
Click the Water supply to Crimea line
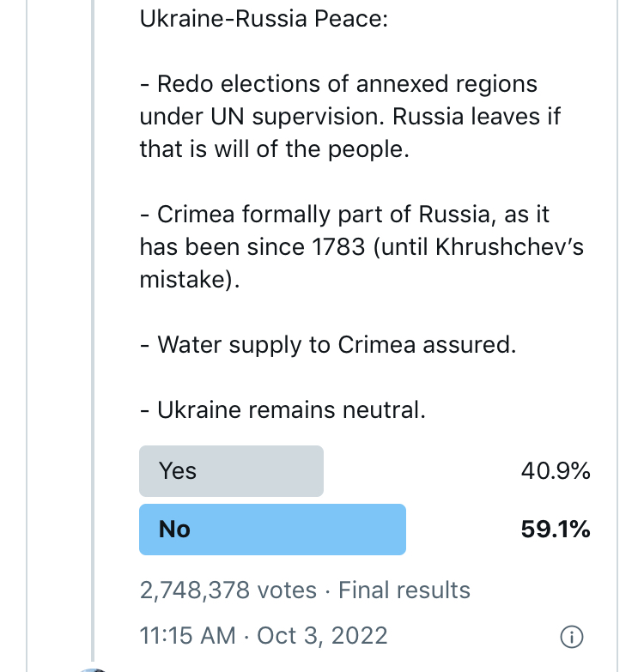pyautogui.click(x=328, y=345)
